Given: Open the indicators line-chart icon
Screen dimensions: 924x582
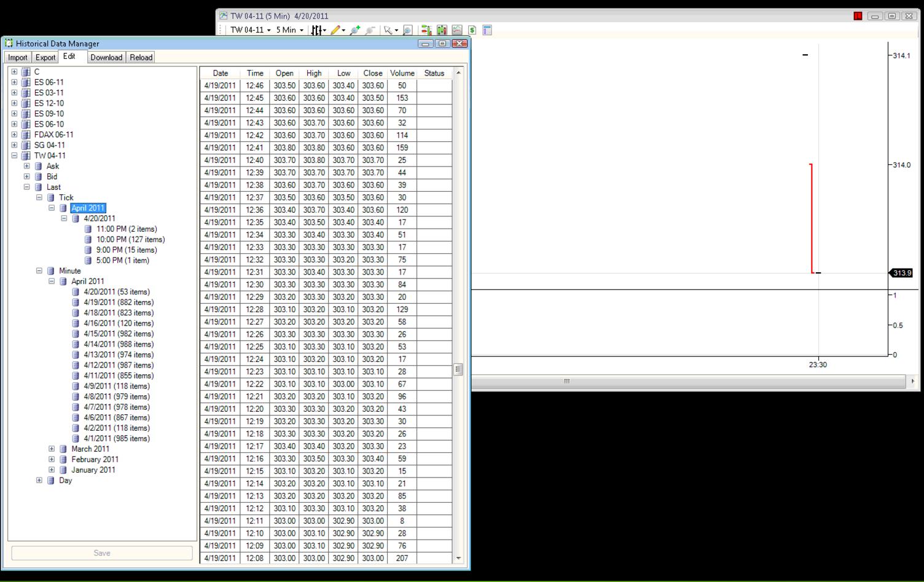Looking at the screenshot, I should point(456,29).
